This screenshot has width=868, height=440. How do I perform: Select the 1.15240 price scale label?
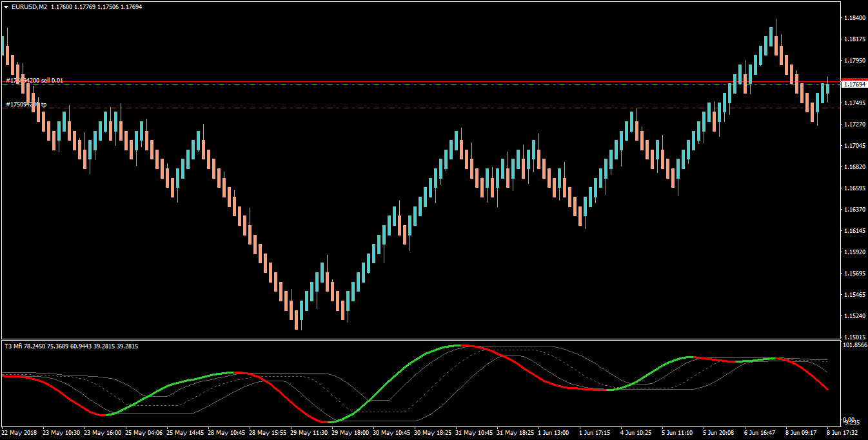coord(854,316)
